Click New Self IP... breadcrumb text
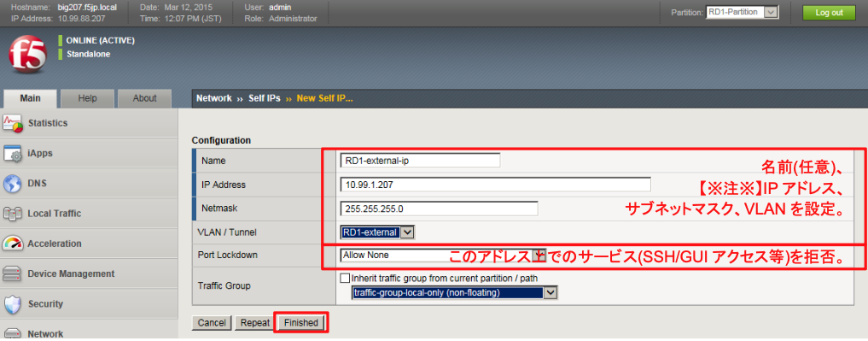The width and height of the screenshot is (868, 341). tap(325, 98)
